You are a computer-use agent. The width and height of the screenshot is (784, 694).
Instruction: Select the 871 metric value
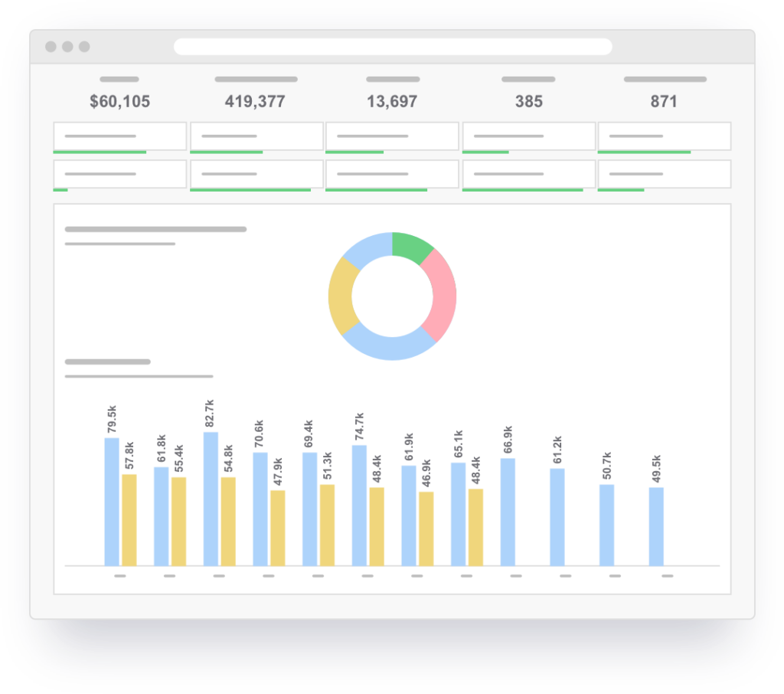click(x=665, y=100)
